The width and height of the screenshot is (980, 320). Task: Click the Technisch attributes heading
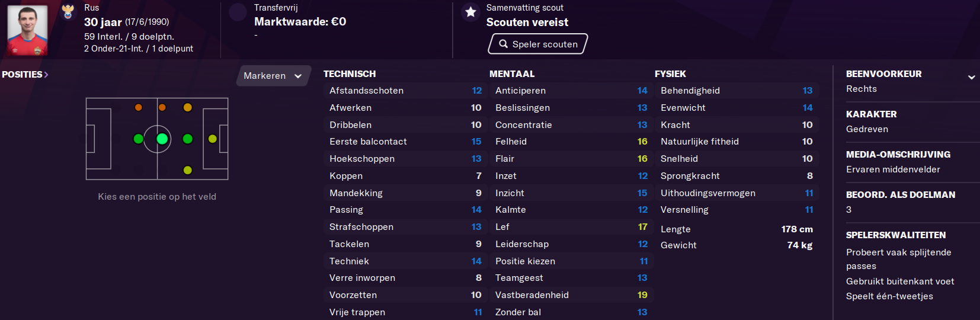pos(350,74)
